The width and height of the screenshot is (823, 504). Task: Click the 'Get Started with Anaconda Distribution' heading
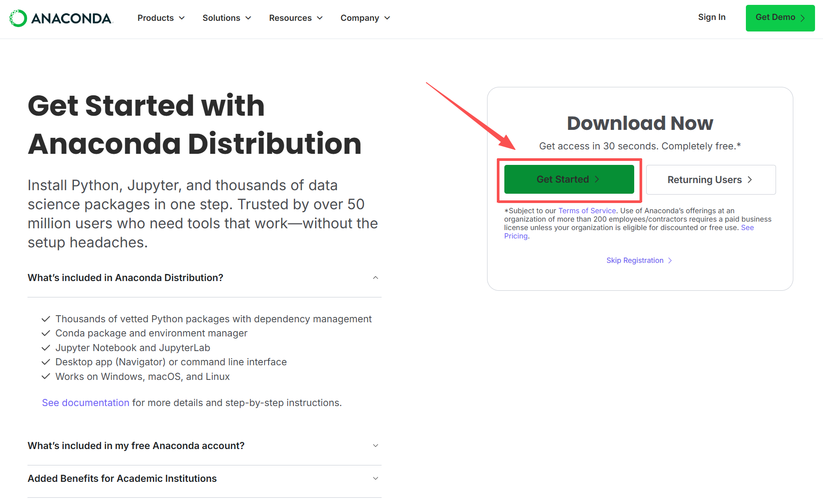(195, 125)
